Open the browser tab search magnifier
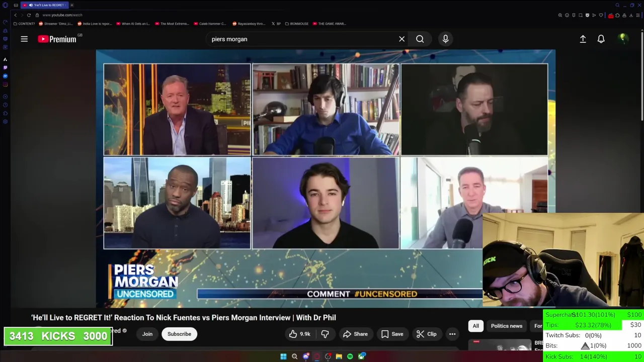Screen dimensions: 644x362 (617, 5)
